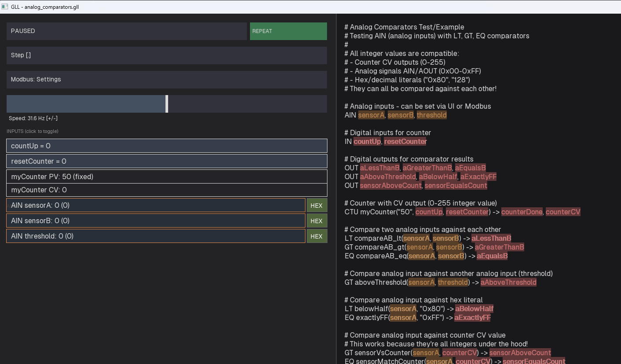Click the AIN sensorA value field
This screenshot has width=621, height=364.
pos(155,205)
